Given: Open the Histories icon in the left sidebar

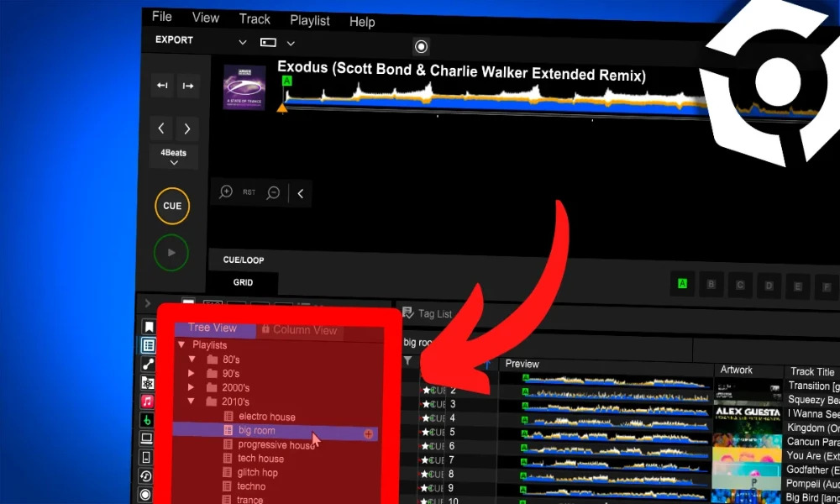Looking at the screenshot, I should tap(145, 476).
